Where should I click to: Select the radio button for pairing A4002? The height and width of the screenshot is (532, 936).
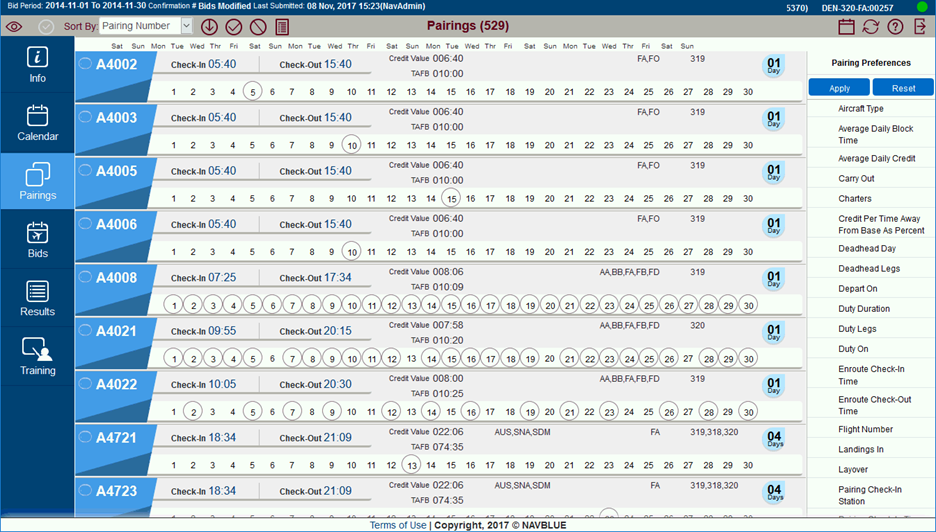coord(85,63)
